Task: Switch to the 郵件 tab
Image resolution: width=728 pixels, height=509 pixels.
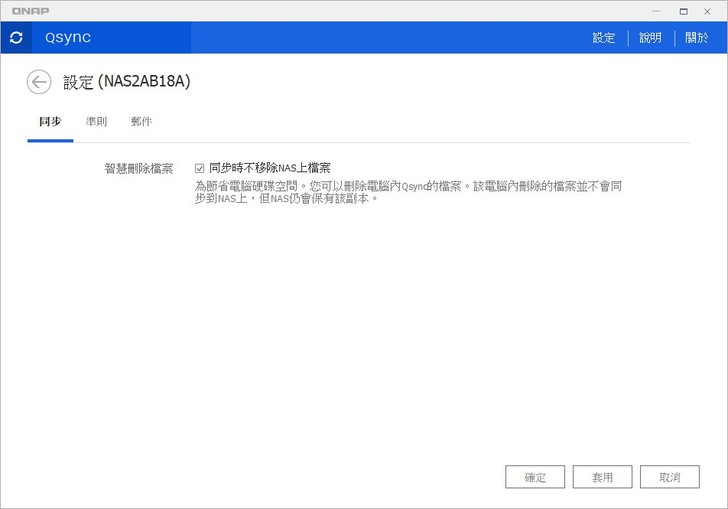Action: 141,122
